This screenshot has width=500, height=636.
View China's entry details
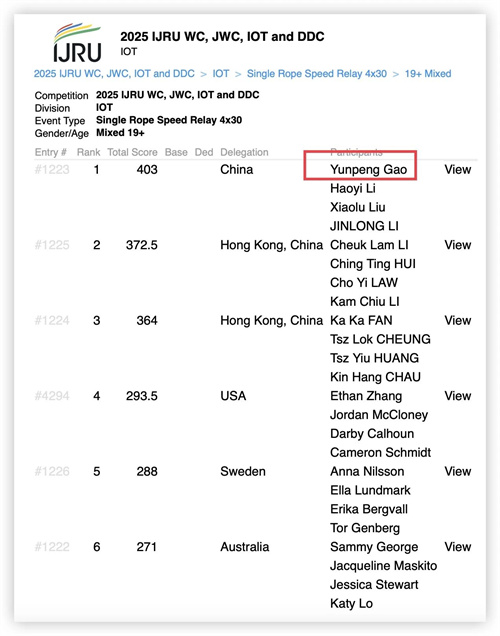(457, 170)
